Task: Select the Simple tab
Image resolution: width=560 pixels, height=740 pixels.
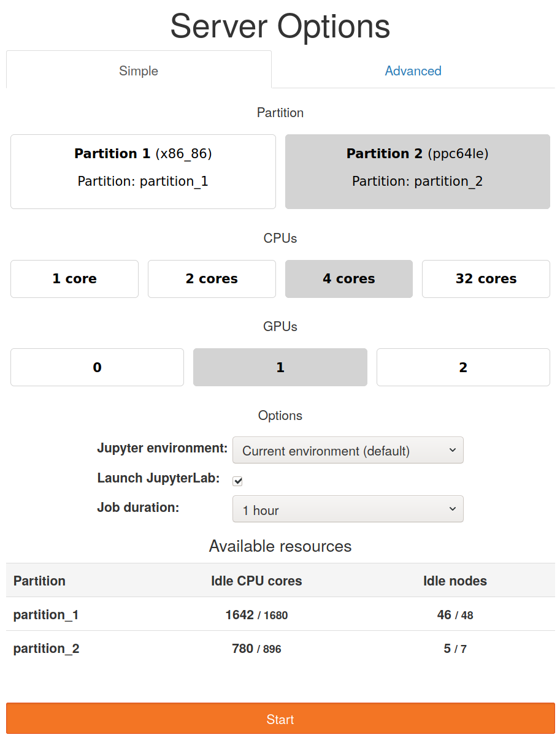Action: click(139, 71)
